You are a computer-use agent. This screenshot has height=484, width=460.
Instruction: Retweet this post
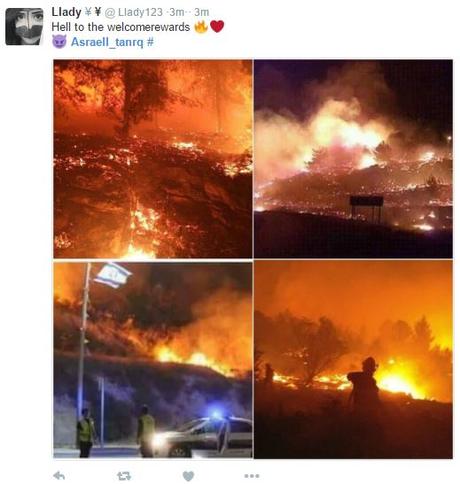click(124, 476)
